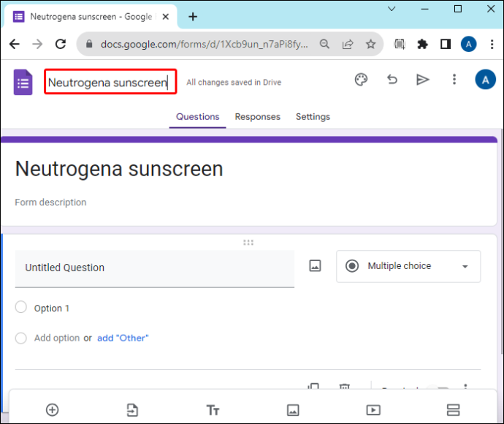The height and width of the screenshot is (424, 504).
Task: Click Add option text
Action: pyautogui.click(x=57, y=338)
